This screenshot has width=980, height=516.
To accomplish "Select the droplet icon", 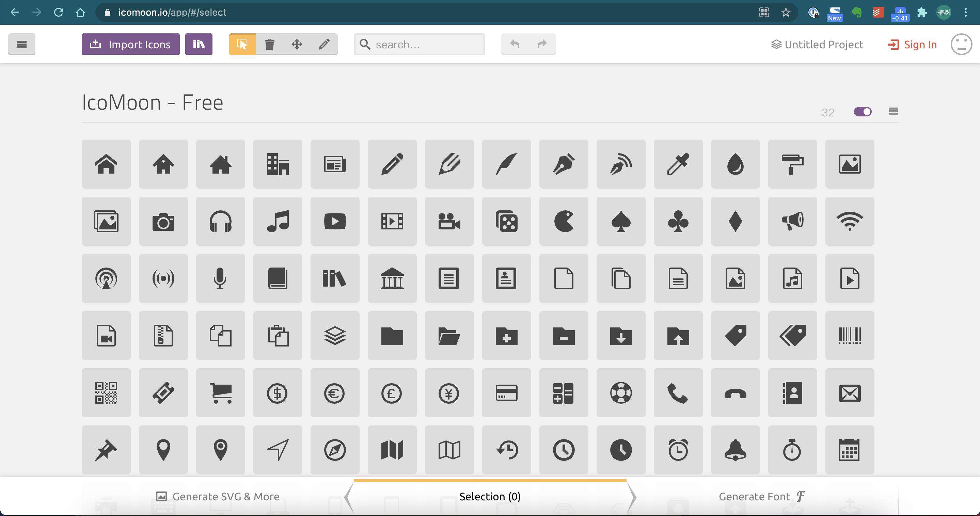I will [x=736, y=164].
